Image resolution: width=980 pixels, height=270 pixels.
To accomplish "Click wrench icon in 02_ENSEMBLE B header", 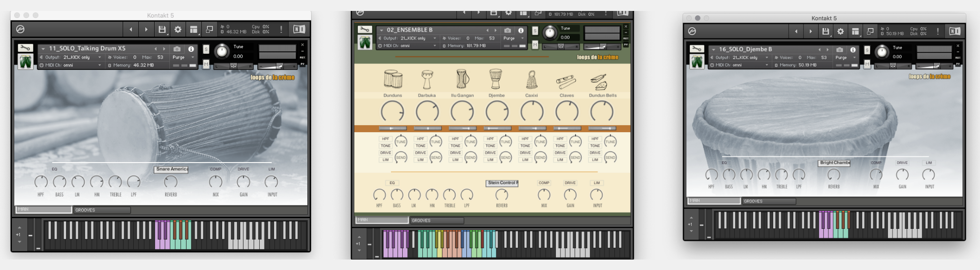I will pyautogui.click(x=364, y=29).
